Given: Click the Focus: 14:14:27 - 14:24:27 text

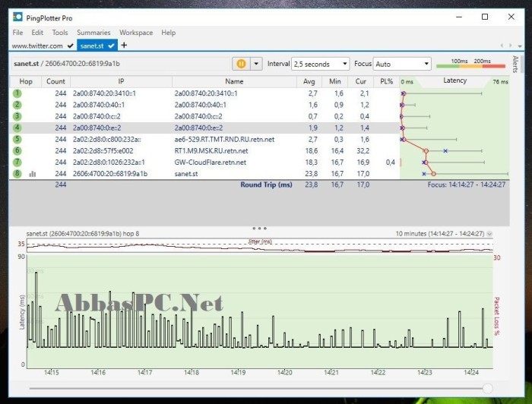Looking at the screenshot, I should (x=466, y=185).
